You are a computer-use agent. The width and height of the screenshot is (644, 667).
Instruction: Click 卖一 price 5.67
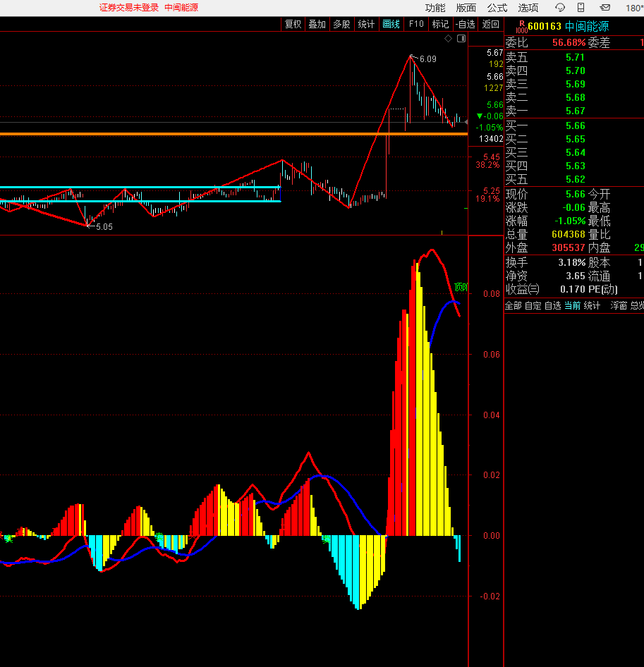tap(576, 111)
